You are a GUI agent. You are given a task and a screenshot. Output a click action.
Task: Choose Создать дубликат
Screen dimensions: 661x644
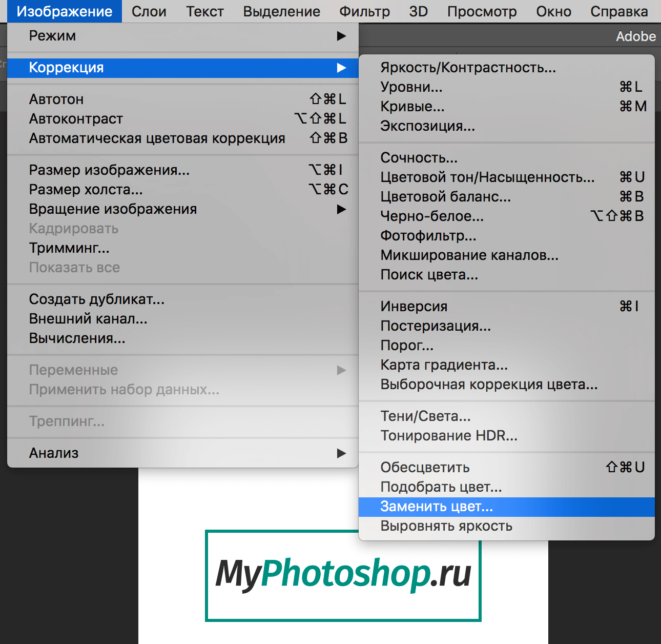96,299
